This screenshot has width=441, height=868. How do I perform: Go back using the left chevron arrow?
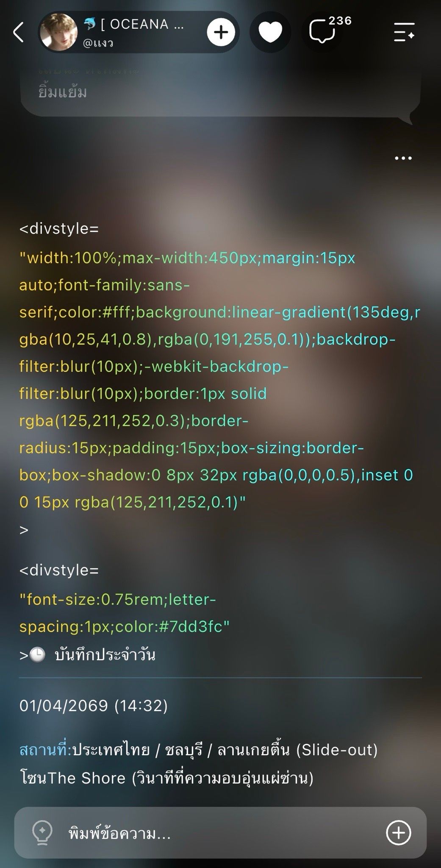pyautogui.click(x=18, y=33)
